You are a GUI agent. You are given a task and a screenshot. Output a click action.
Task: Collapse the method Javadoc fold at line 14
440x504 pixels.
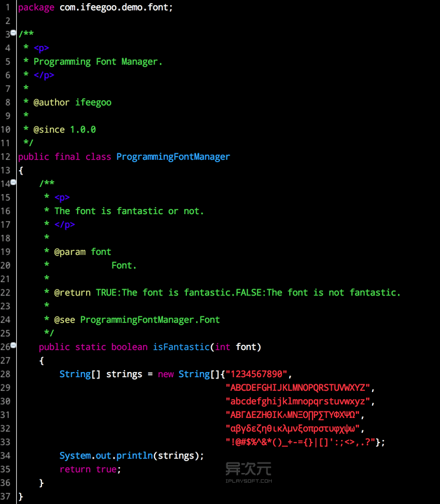click(13, 182)
